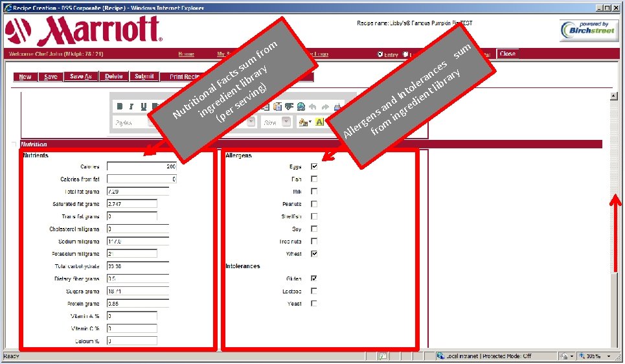
Task: Click the Saturated fat grams field
Action: click(132, 204)
